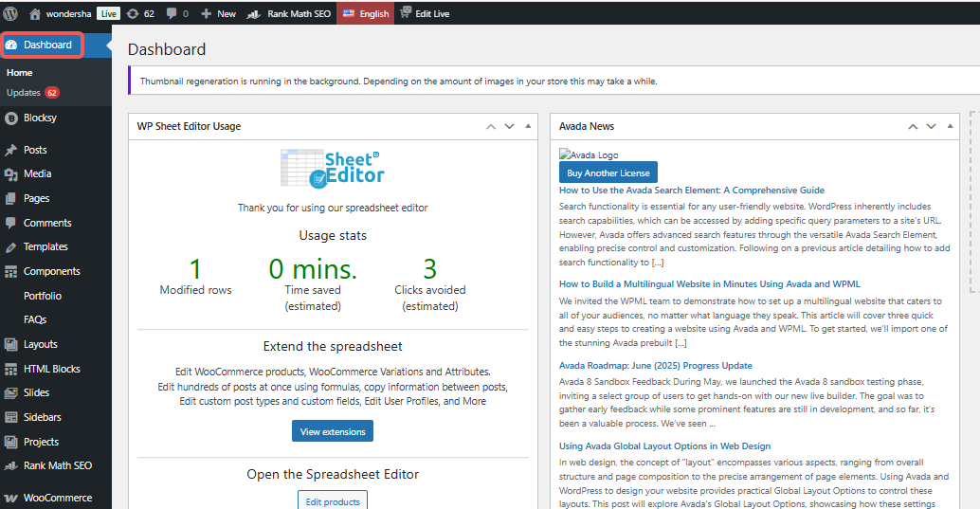This screenshot has height=509, width=980.
Task: Open Portfolio in the sidebar
Action: (x=43, y=296)
